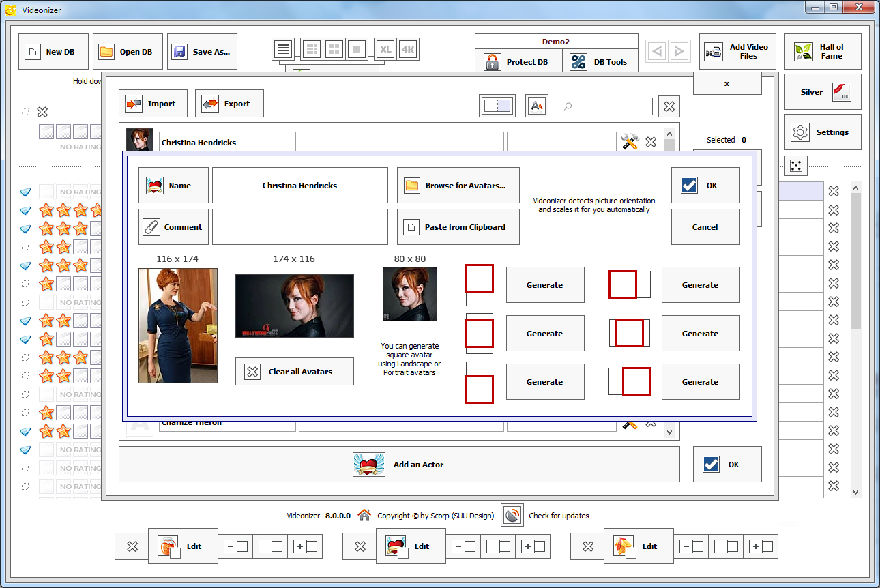
Task: Click OK below the actors list
Action: pos(727,465)
